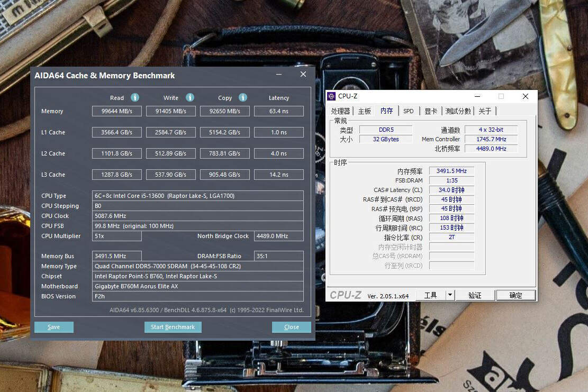Viewport: 588px width, 392px height.
Task: Switch to the 测試分數 tab in CPU-Z
Action: click(x=458, y=111)
